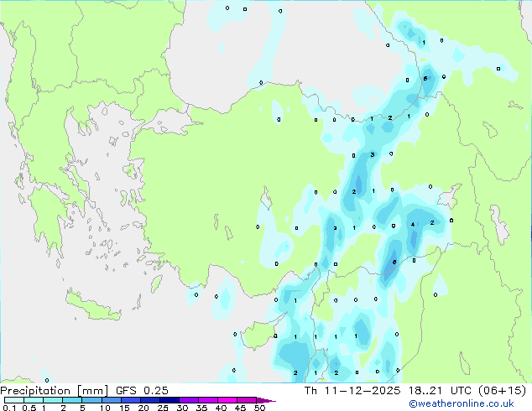
Task: Click the above-50 mm arrow tip of legend
Action: pos(266,400)
